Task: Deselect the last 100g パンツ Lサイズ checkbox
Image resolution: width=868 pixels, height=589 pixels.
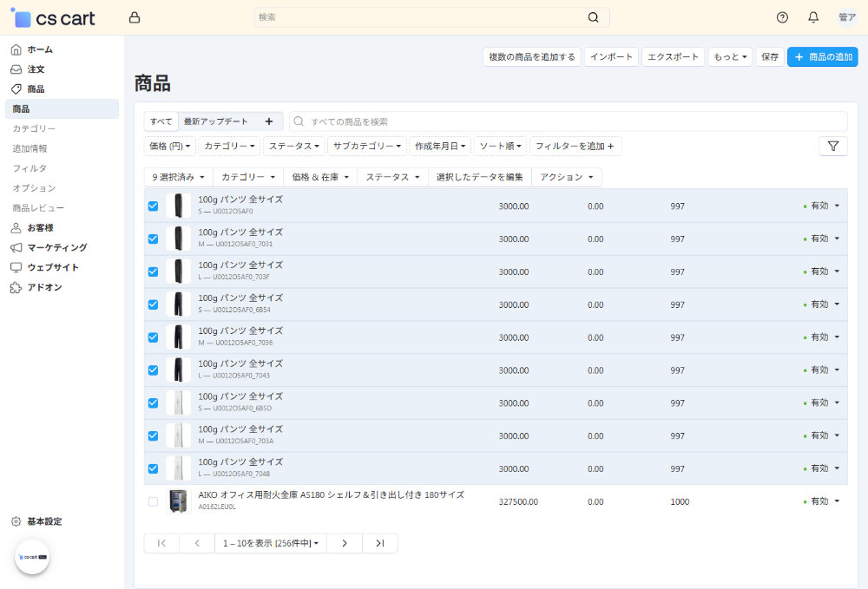Action: coord(153,468)
